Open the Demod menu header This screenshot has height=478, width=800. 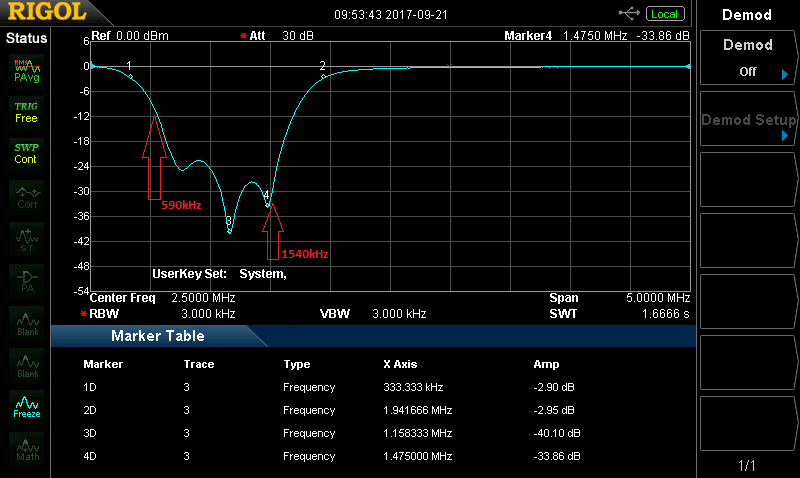(747, 15)
